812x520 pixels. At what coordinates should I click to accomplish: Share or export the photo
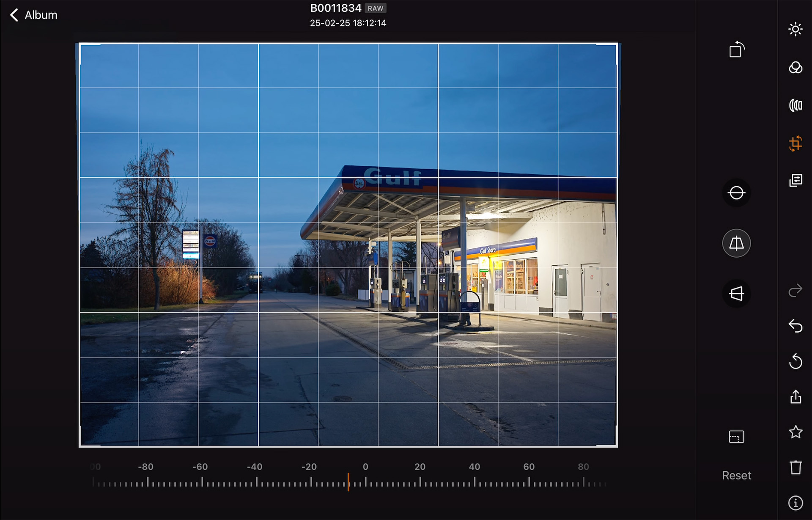pos(795,397)
